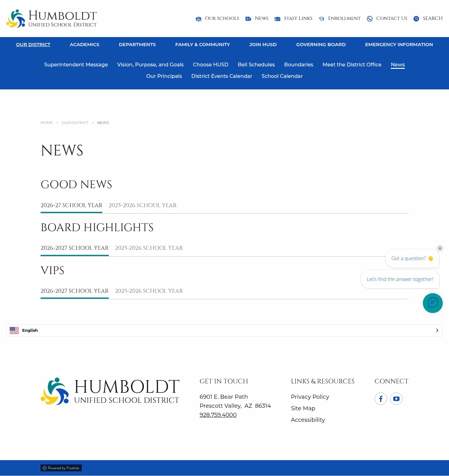Click the News newspaper icon in header

pyautogui.click(x=248, y=19)
